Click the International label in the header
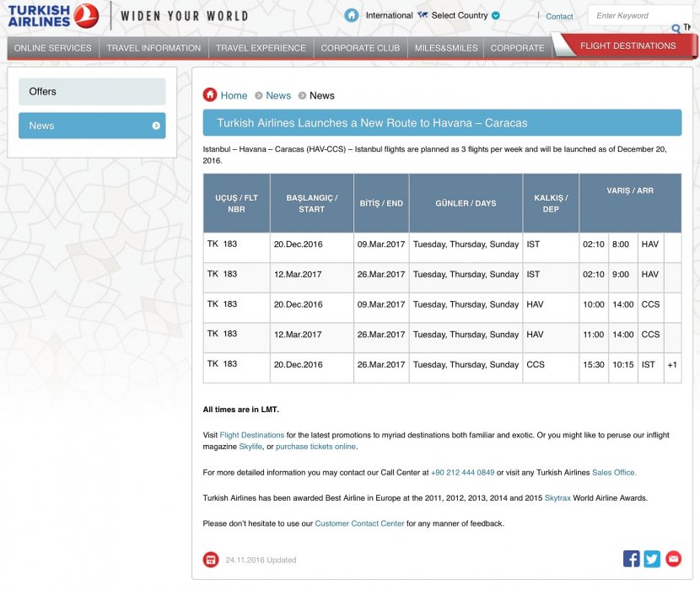The width and height of the screenshot is (700, 590). (x=390, y=16)
